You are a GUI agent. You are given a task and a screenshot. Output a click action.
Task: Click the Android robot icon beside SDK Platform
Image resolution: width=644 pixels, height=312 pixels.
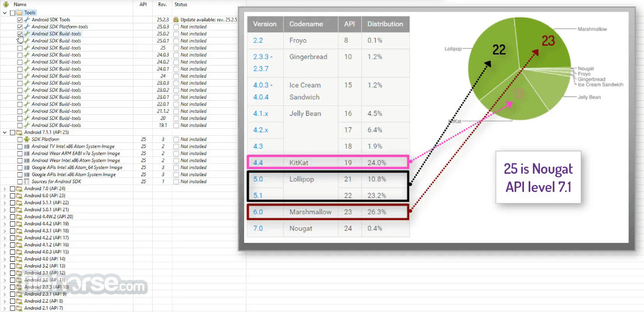click(x=27, y=139)
